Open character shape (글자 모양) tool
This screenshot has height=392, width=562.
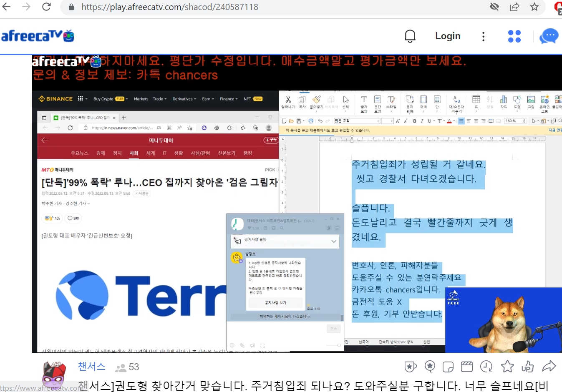coord(364,104)
